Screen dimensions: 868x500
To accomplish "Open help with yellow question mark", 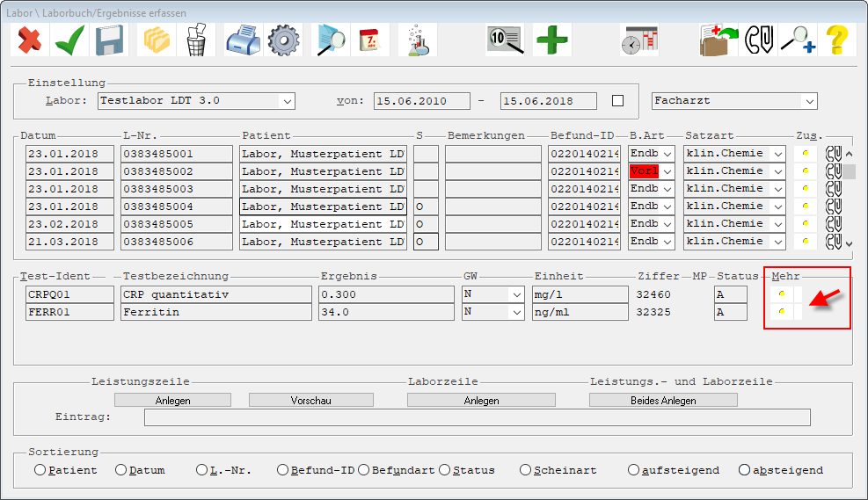I will coord(837,40).
